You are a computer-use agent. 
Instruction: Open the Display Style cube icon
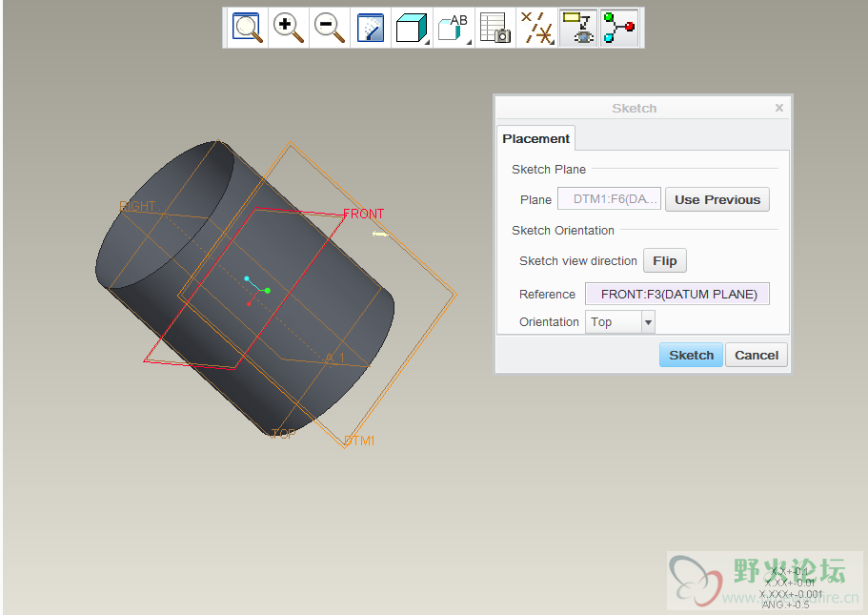point(412,28)
